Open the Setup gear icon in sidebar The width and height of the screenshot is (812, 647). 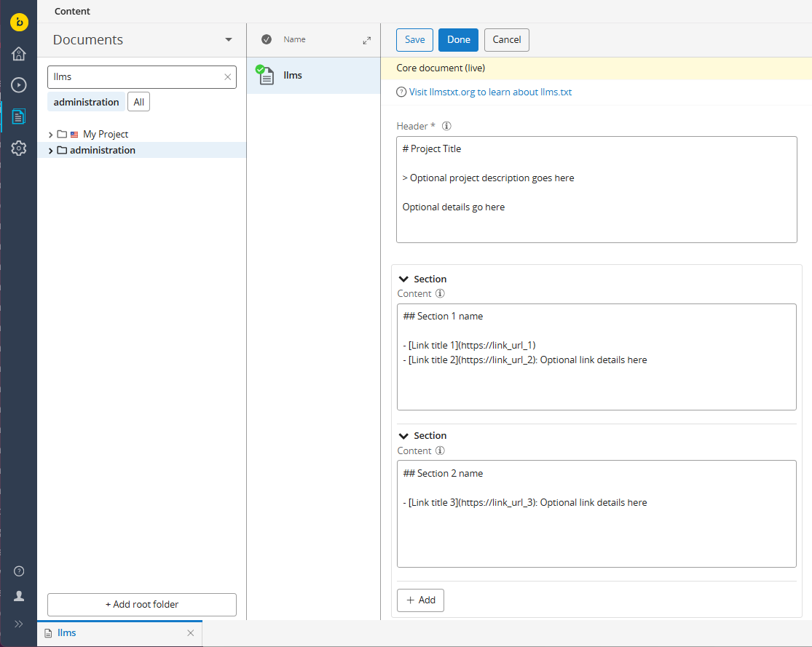pyautogui.click(x=19, y=148)
